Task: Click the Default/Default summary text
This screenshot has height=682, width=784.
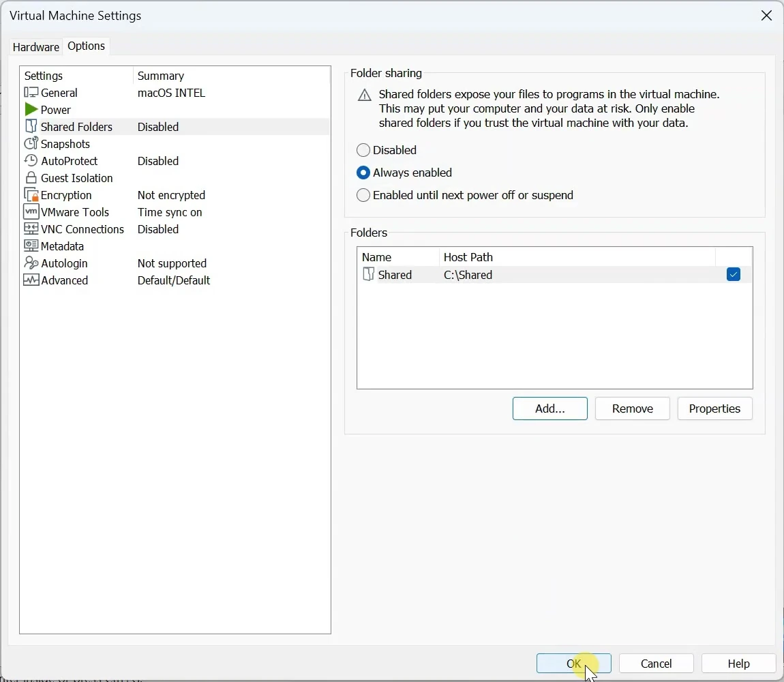Action: (x=174, y=280)
